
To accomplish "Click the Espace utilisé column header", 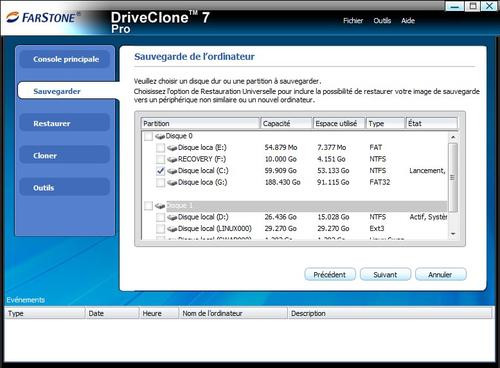I will 339,123.
